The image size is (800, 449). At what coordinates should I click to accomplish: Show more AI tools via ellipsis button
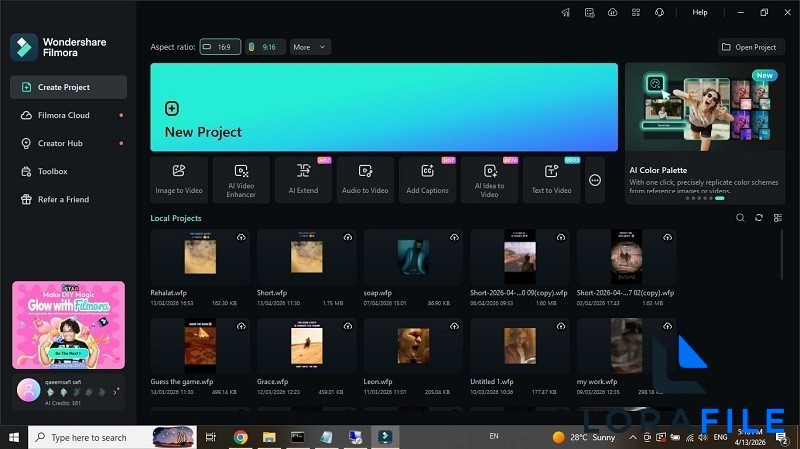595,180
